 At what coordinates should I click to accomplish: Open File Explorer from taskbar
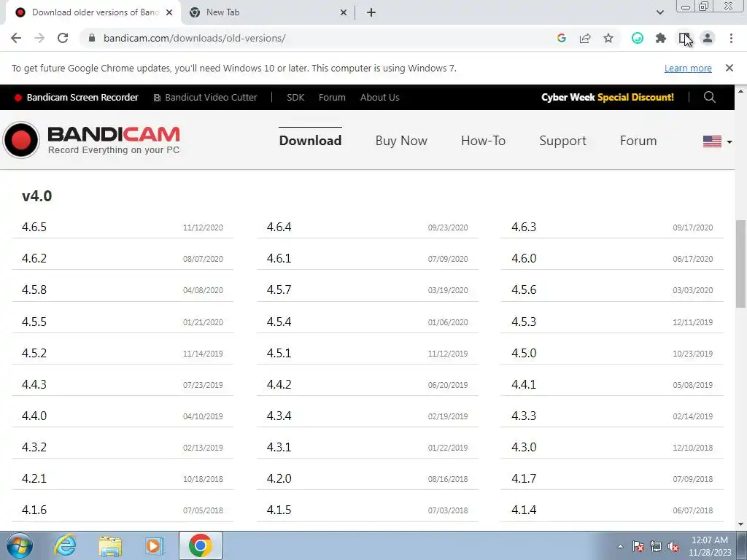110,545
